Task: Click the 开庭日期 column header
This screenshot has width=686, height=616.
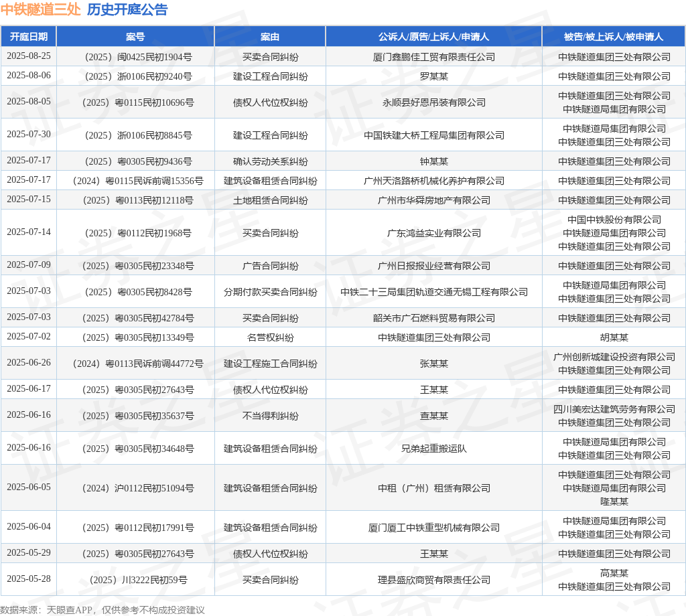Action: [29, 37]
